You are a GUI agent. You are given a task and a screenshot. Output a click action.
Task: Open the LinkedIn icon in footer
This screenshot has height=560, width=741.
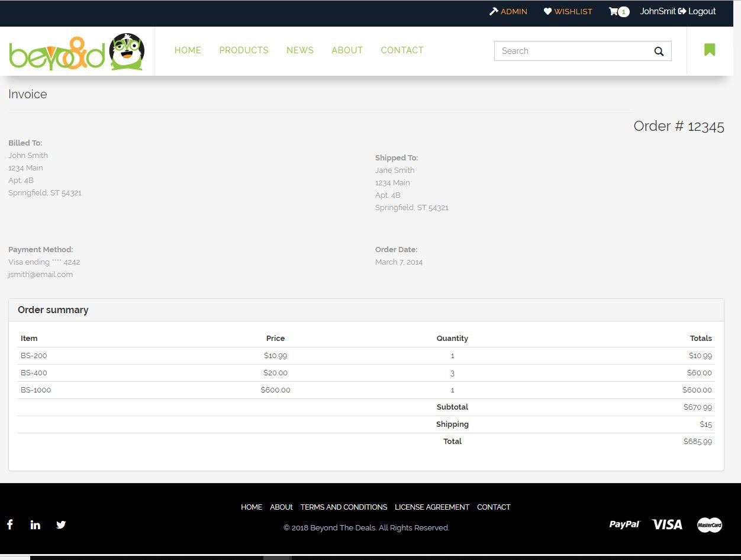pos(36,524)
